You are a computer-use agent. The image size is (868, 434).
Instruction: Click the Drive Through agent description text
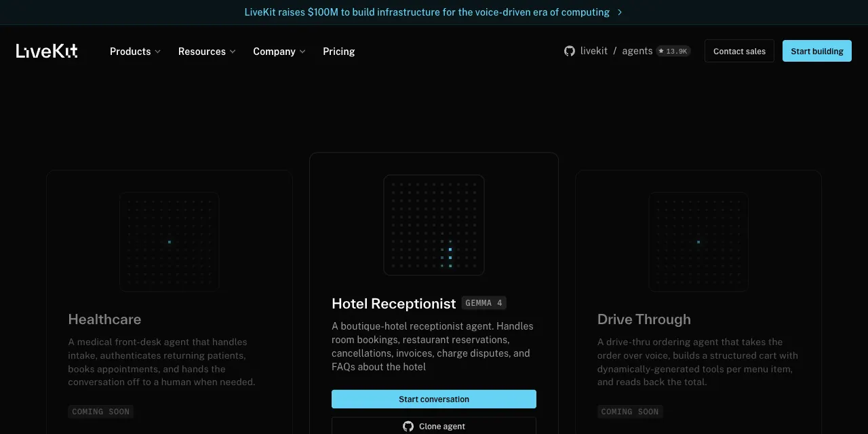tap(698, 362)
